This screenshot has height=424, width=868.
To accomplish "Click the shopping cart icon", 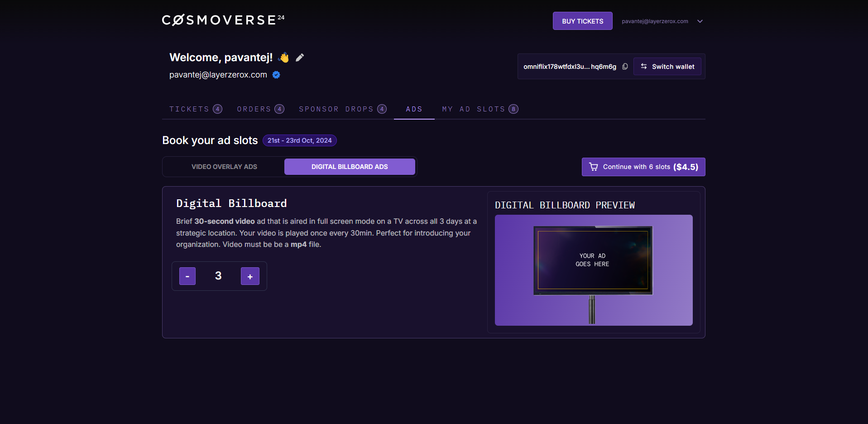I will 593,167.
